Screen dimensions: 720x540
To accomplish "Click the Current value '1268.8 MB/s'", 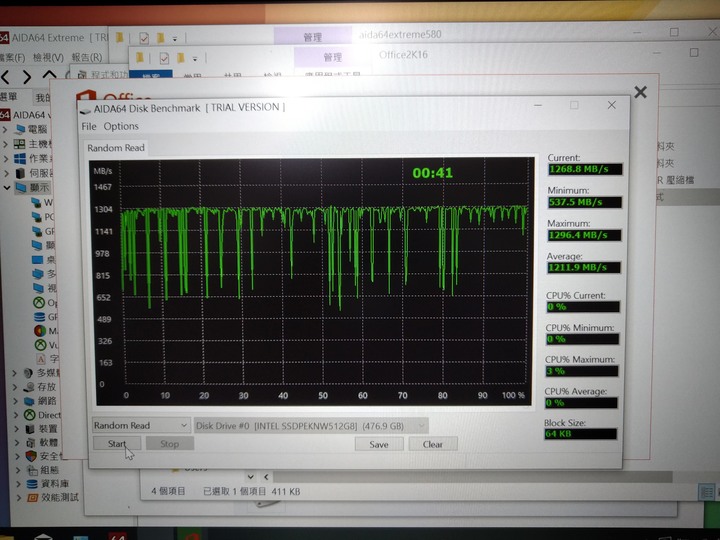I will point(585,169).
